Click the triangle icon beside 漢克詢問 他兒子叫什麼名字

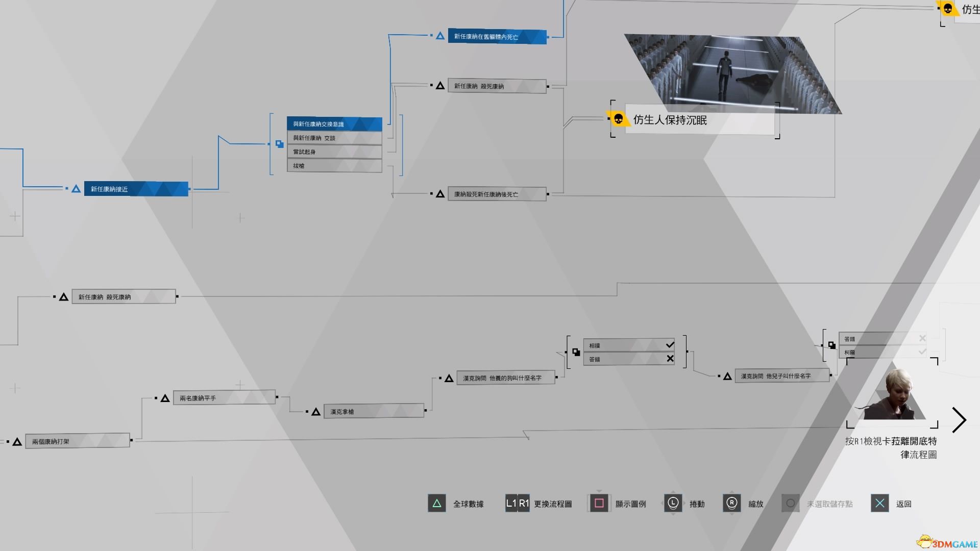(x=727, y=376)
